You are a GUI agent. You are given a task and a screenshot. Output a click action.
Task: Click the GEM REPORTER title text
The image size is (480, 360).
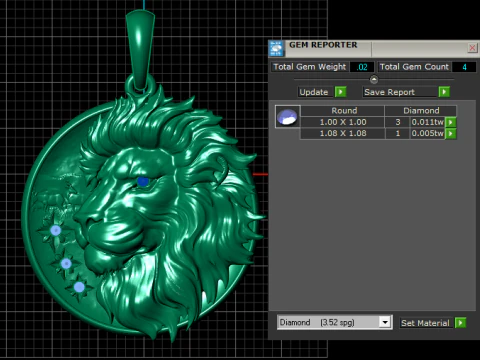[x=323, y=45]
